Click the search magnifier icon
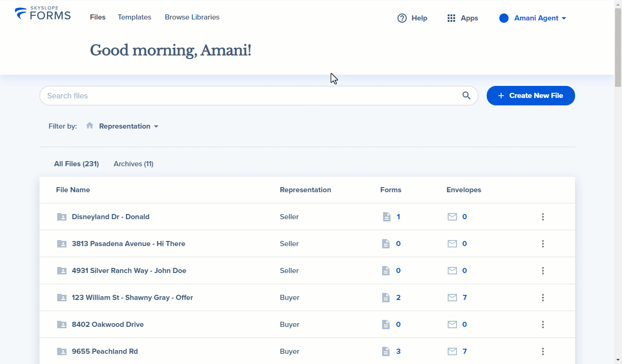This screenshot has width=622, height=364. (x=467, y=96)
